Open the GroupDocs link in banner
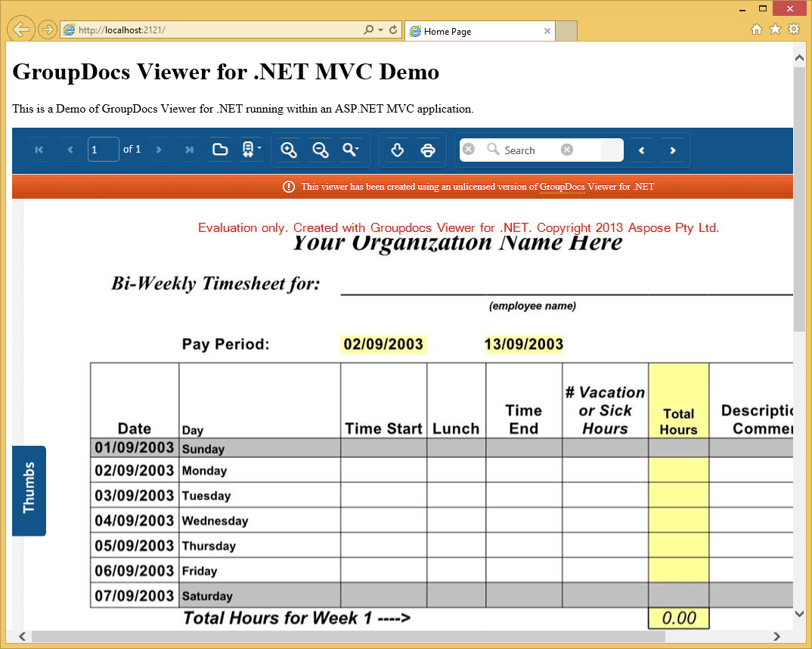This screenshot has width=812, height=649. click(562, 187)
